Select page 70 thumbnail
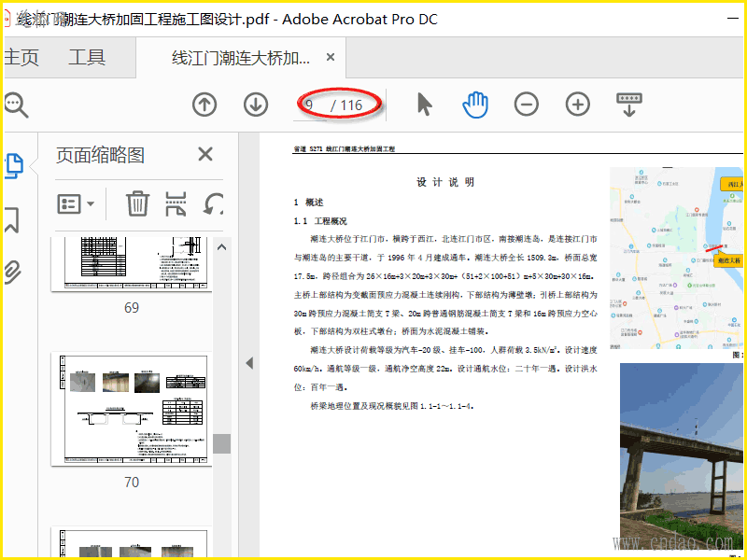 tap(132, 410)
